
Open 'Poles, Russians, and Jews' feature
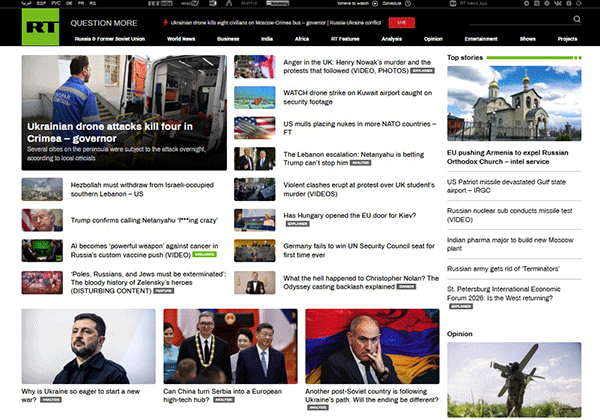[148, 282]
